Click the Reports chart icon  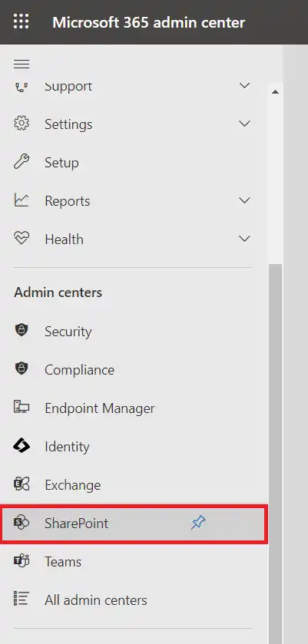[22, 200]
